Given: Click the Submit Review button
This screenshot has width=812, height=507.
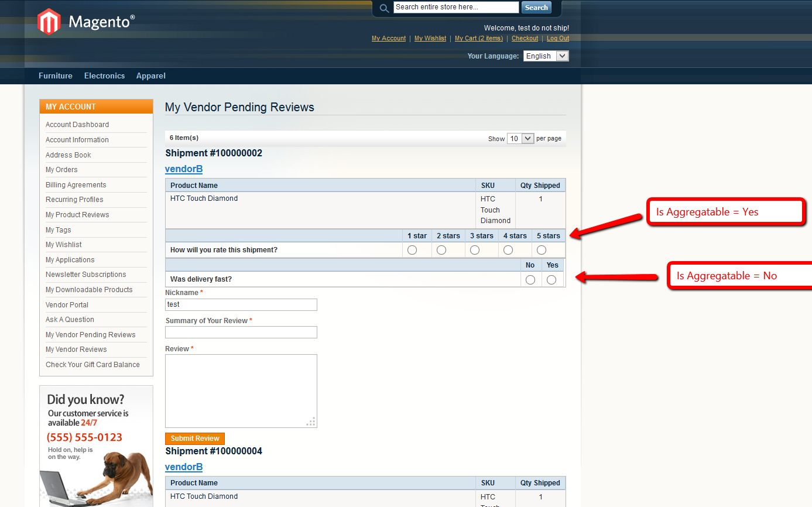Looking at the screenshot, I should point(195,439).
